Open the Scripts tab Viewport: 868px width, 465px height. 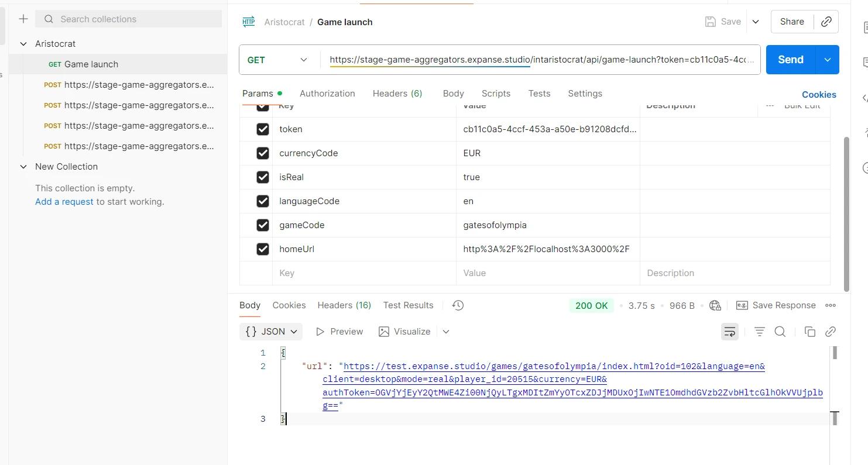[x=496, y=94]
